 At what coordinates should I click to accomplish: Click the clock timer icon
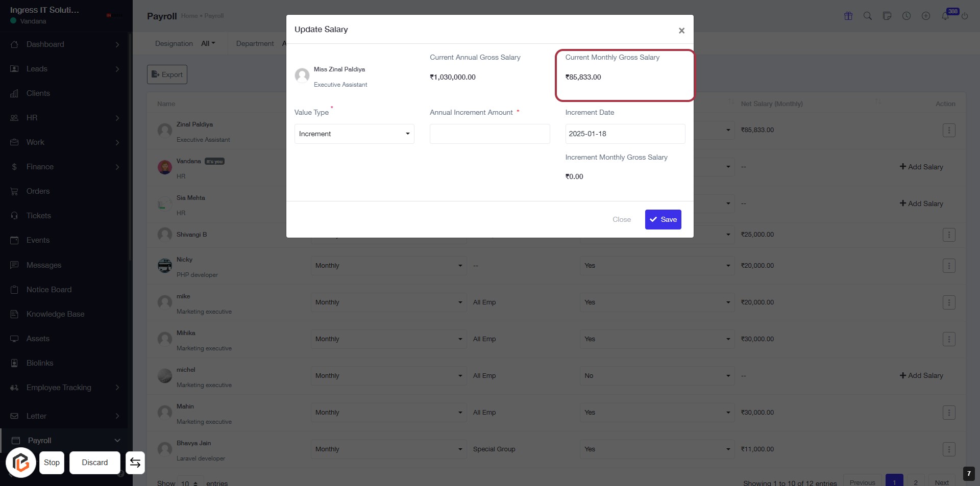(x=906, y=16)
